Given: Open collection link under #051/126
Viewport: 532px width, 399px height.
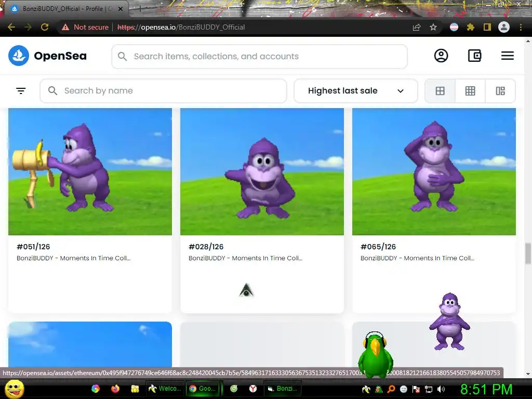Looking at the screenshot, I should (73, 258).
